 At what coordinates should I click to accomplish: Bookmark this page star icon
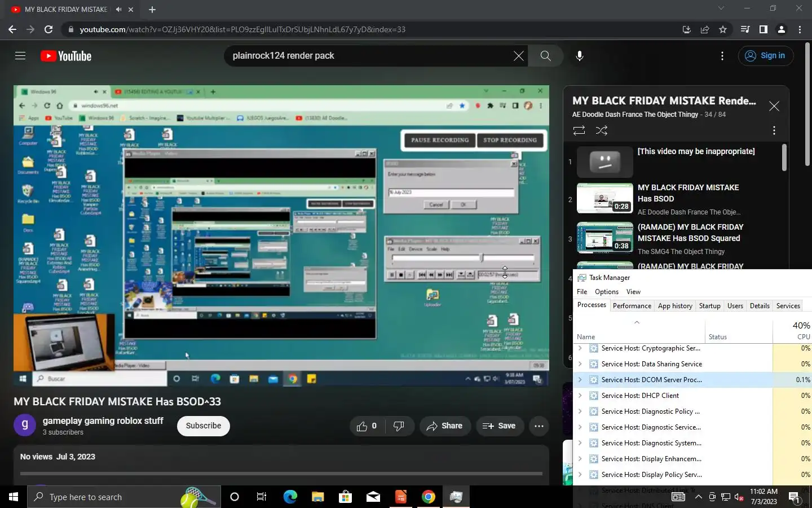click(x=723, y=29)
